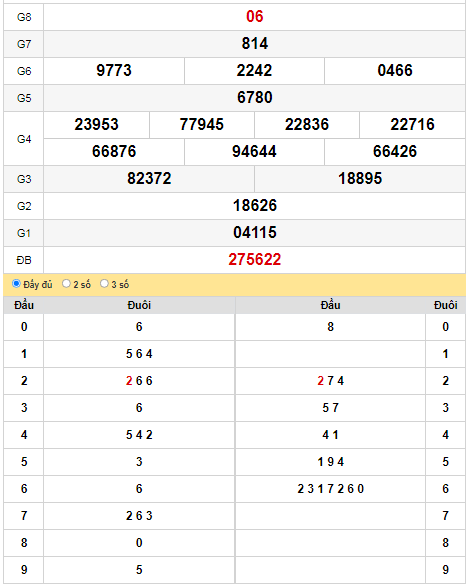Select the G7 result 814
The width and height of the screenshot is (469, 586).
click(x=254, y=44)
